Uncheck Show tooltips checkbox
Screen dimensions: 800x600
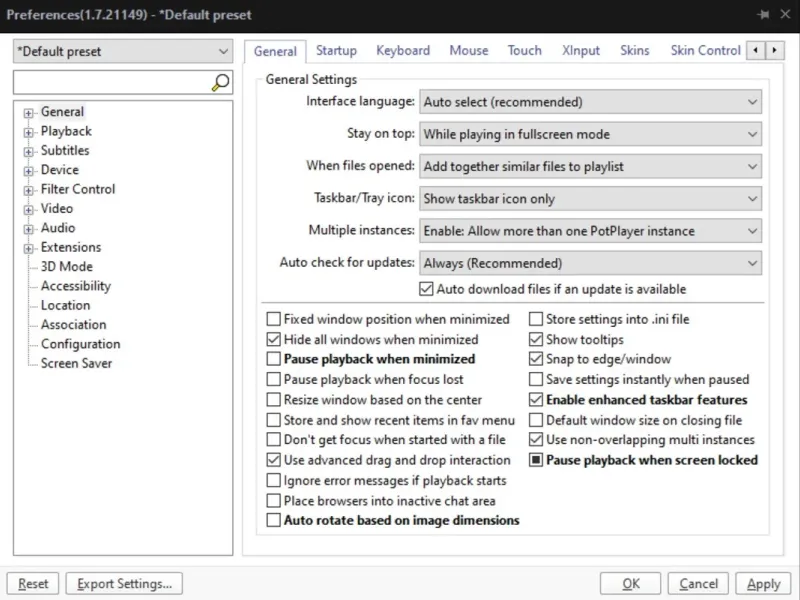click(536, 340)
